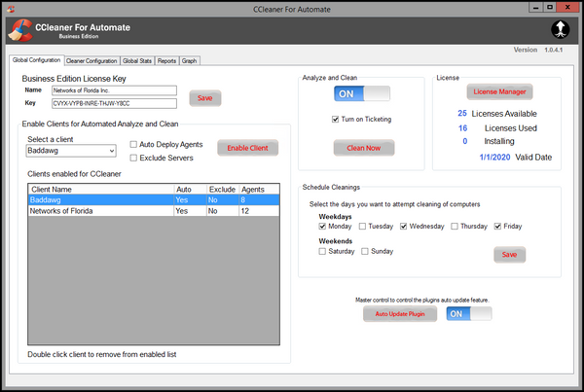Click the Enable Client button
Viewport: 584px width, 392px height.
pos(247,148)
